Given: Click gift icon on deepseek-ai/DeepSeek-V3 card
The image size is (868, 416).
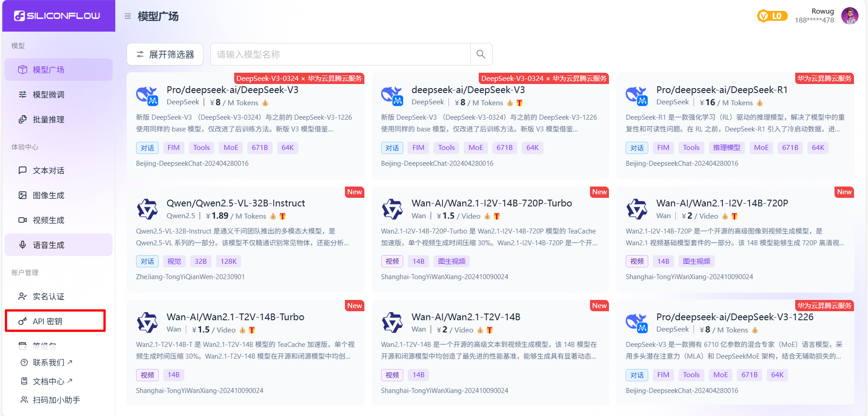Looking at the screenshot, I should click(x=519, y=103).
